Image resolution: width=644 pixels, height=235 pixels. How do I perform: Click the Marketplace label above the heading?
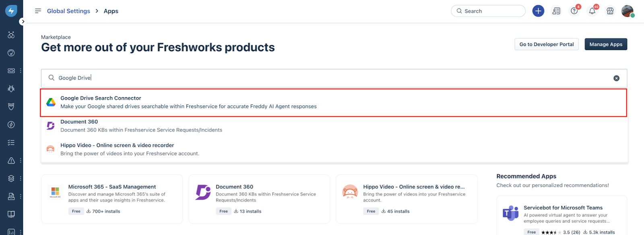(56, 37)
